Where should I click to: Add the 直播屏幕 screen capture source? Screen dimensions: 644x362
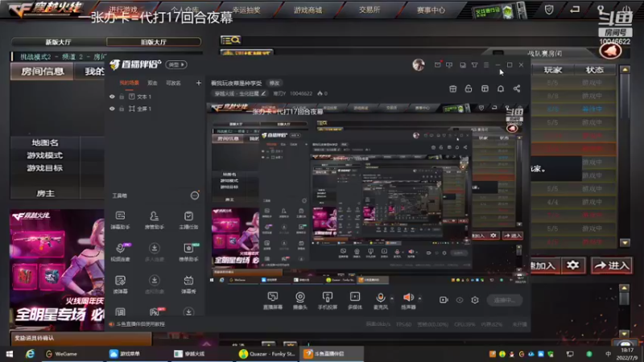(273, 300)
